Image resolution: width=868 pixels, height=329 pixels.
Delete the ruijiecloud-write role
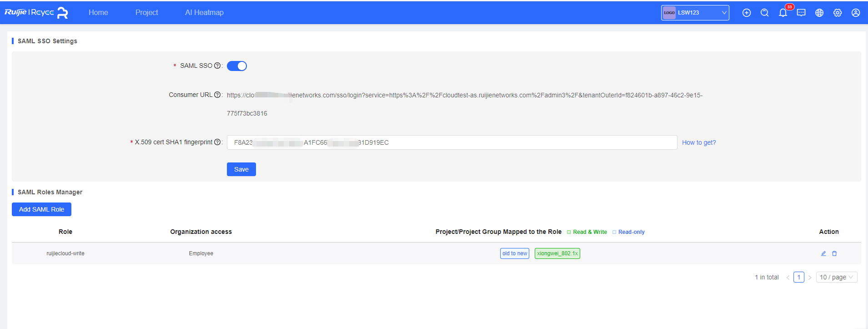click(x=834, y=253)
